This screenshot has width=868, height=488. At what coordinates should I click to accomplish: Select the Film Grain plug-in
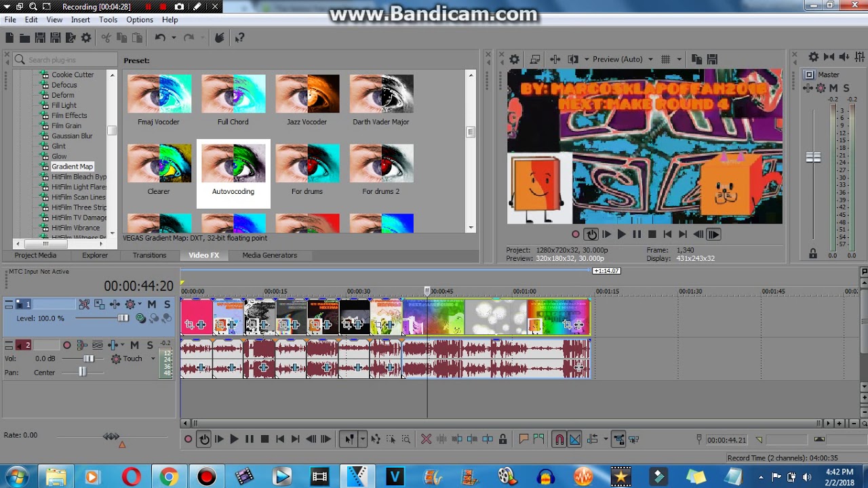(66, 125)
